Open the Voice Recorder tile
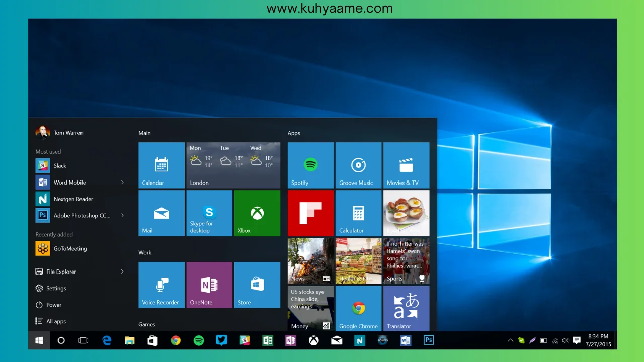This screenshot has height=362, width=644. 162,285
